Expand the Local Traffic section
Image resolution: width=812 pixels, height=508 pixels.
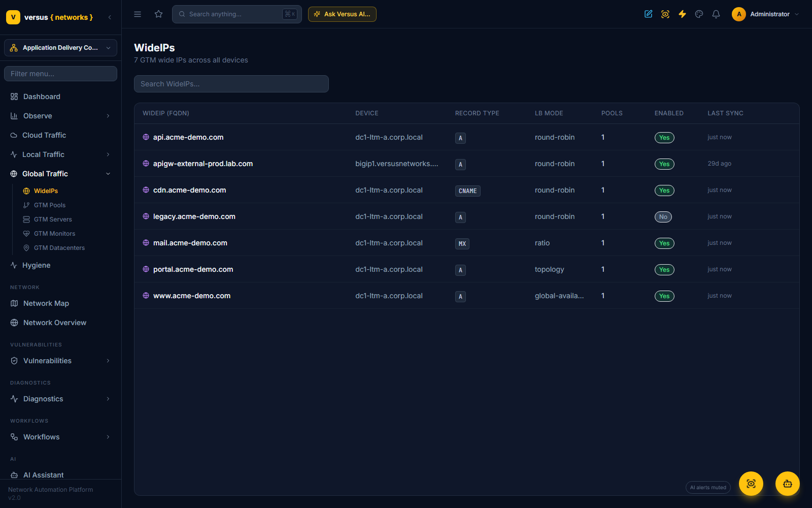pos(61,154)
